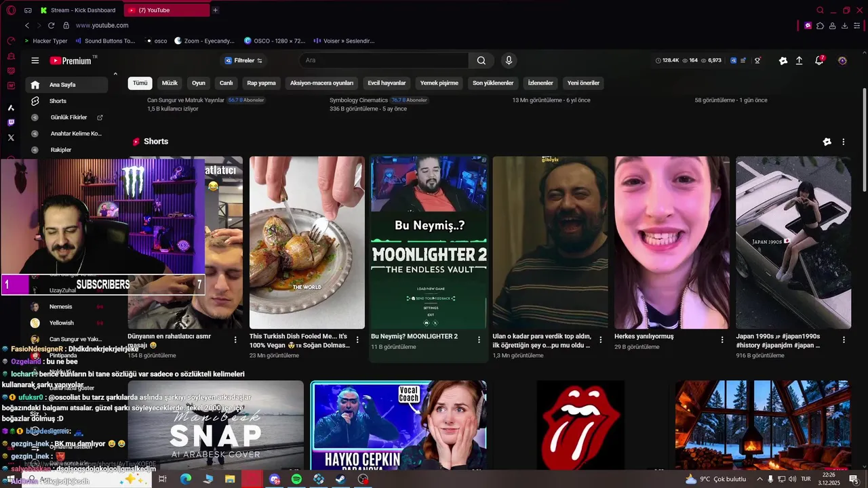This screenshot has height=488, width=868.
Task: Open X (Twitter) in Opera sidebar
Action: (x=11, y=138)
